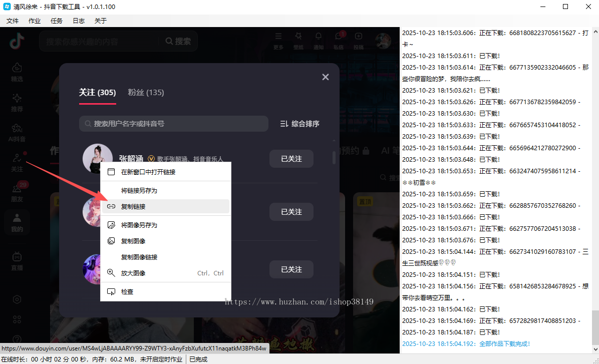Click the 搜索 button in top bar
The width and height of the screenshot is (599, 364).
178,41
